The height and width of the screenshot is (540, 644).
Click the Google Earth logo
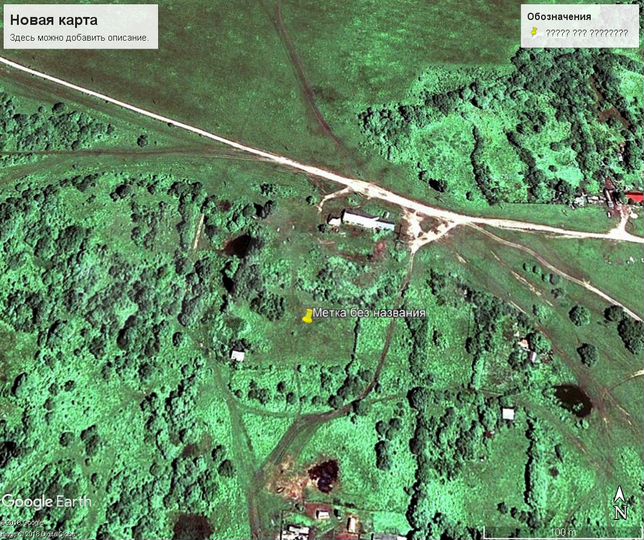47,501
